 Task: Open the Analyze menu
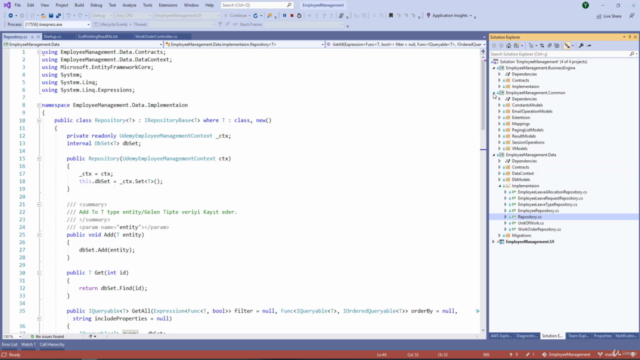[129, 5]
